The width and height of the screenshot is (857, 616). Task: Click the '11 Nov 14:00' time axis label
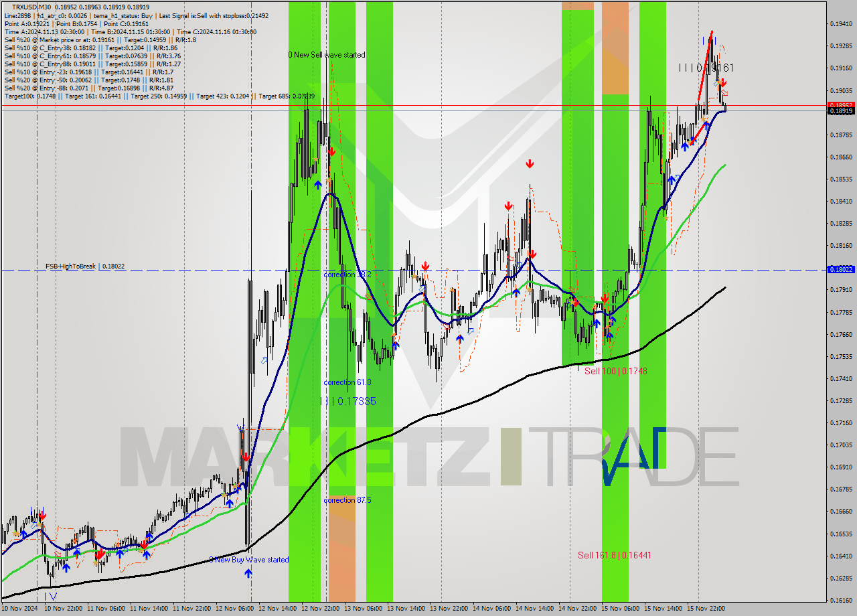151,609
